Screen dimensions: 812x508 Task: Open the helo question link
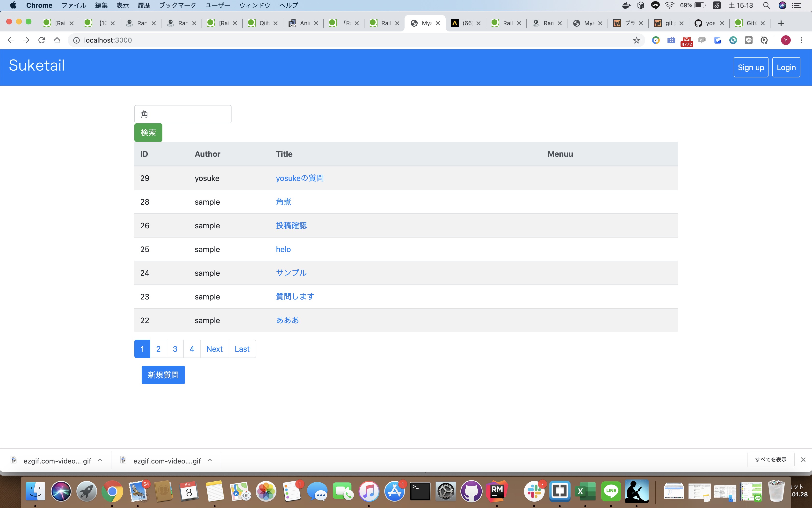click(x=283, y=249)
